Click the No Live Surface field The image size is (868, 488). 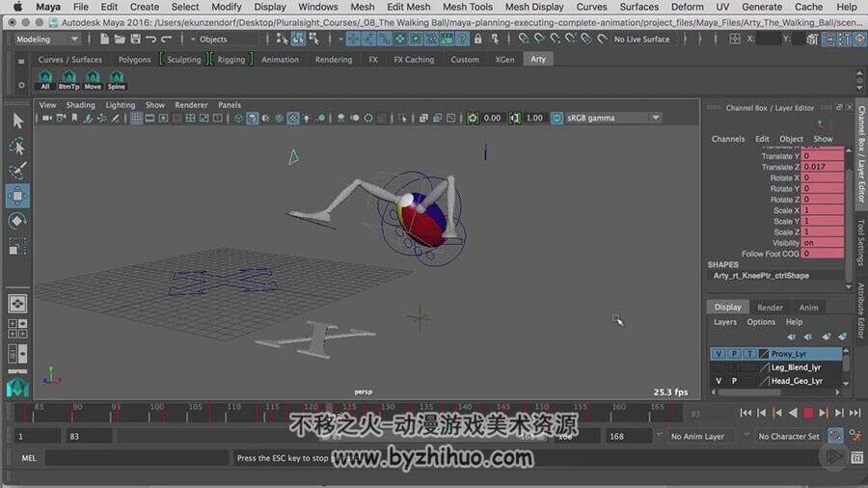[644, 40]
